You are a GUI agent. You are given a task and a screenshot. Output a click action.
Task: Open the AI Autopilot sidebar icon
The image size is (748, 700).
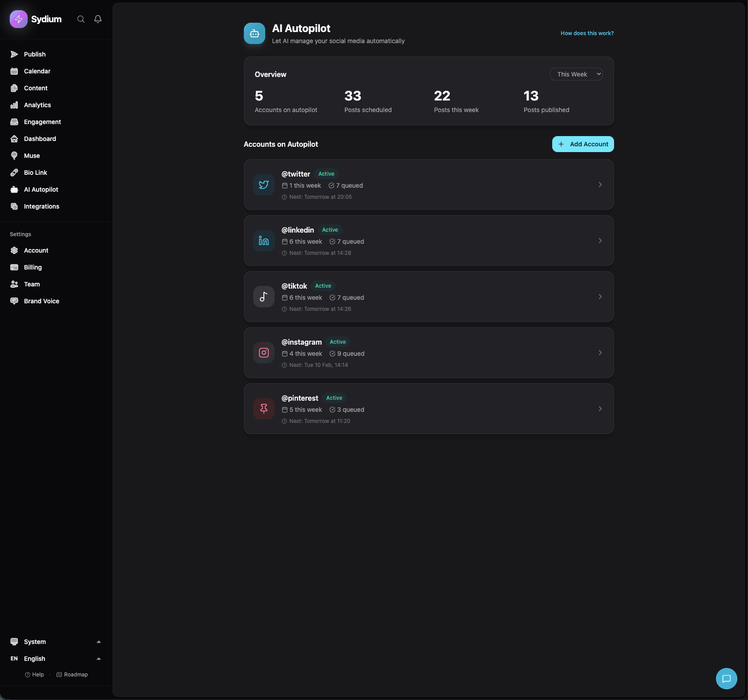[15, 189]
